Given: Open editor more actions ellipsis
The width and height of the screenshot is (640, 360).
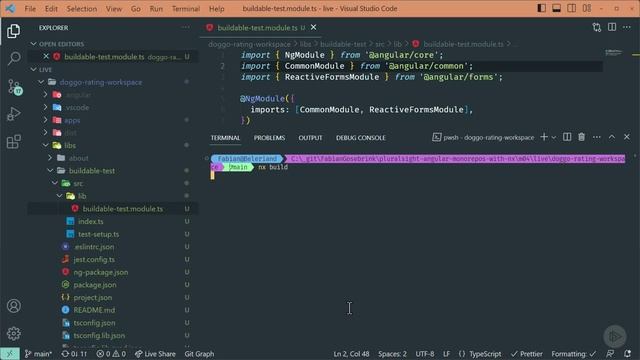Looking at the screenshot, I should 627,27.
